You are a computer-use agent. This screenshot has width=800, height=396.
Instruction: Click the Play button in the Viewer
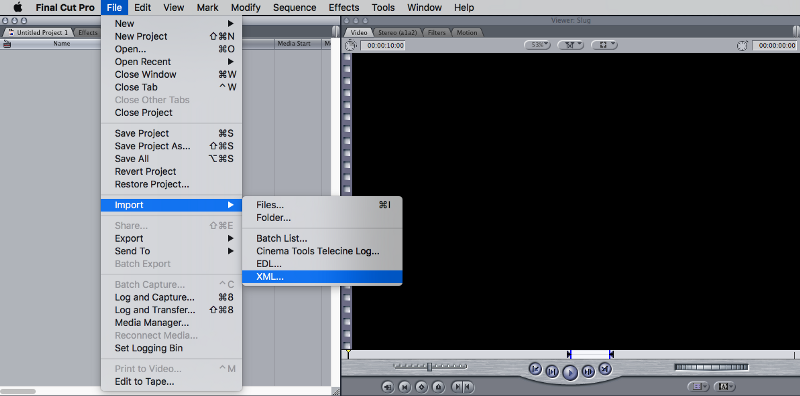[570, 373]
